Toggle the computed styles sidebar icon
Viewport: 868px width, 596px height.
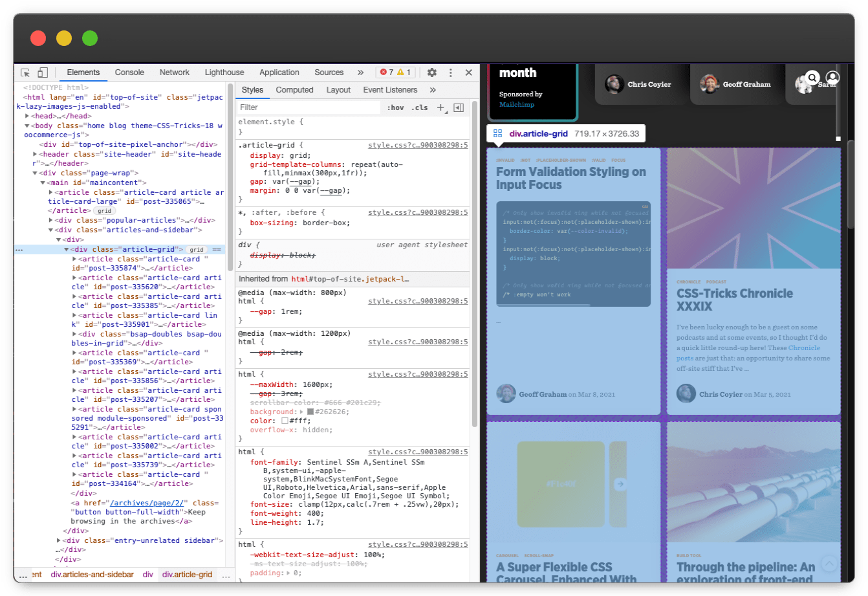(459, 107)
